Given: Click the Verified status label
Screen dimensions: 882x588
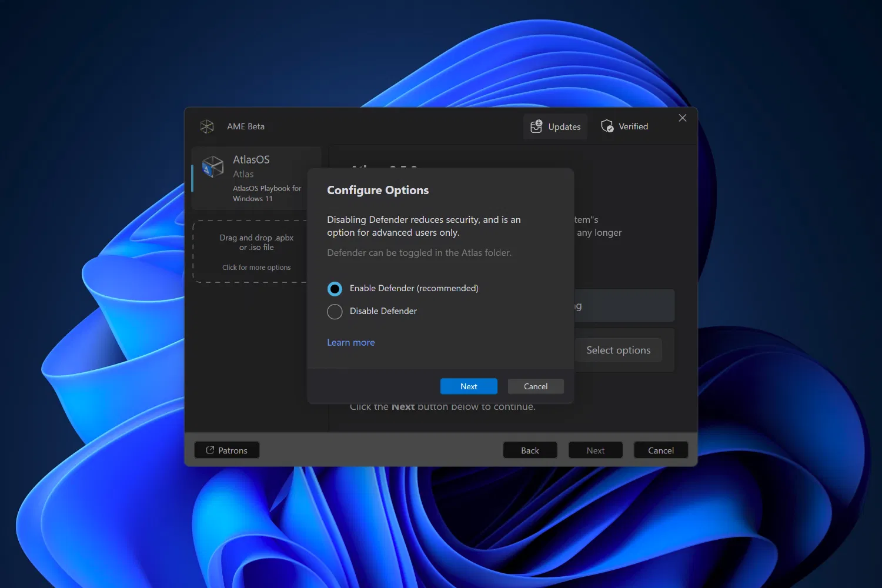Looking at the screenshot, I should click(633, 126).
